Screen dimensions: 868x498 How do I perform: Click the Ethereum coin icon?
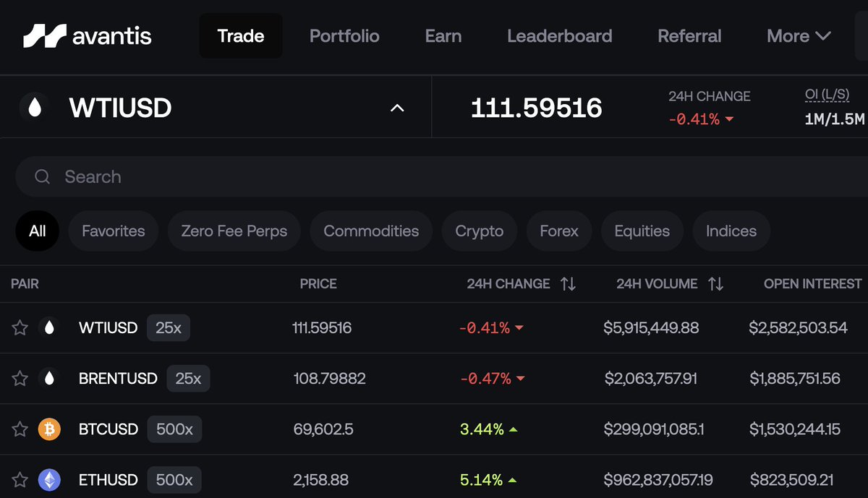49,479
